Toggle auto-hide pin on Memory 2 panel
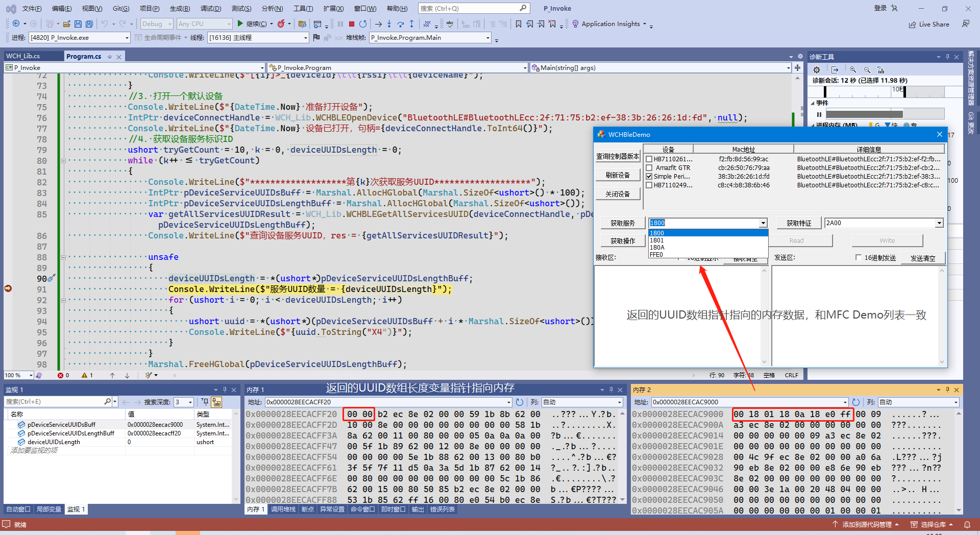Viewport: 980px width, 535px height. (x=947, y=390)
